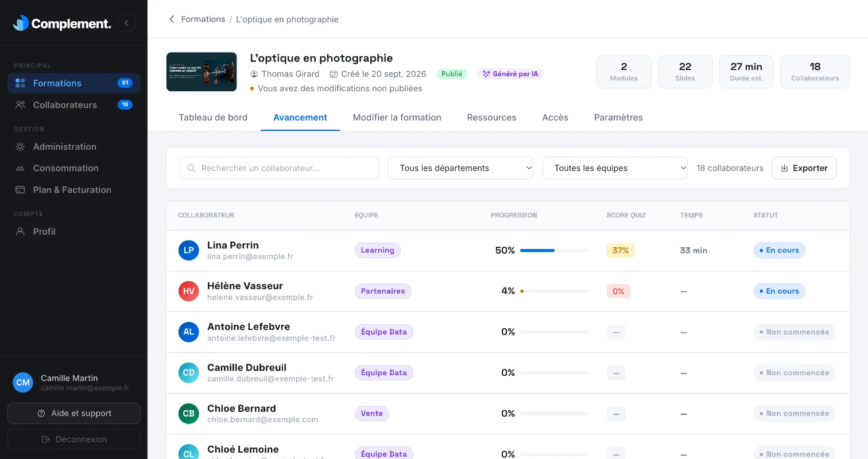This screenshot has height=459, width=868.
Task: Focus the Rechercher un collaborateur search field
Action: [x=279, y=168]
